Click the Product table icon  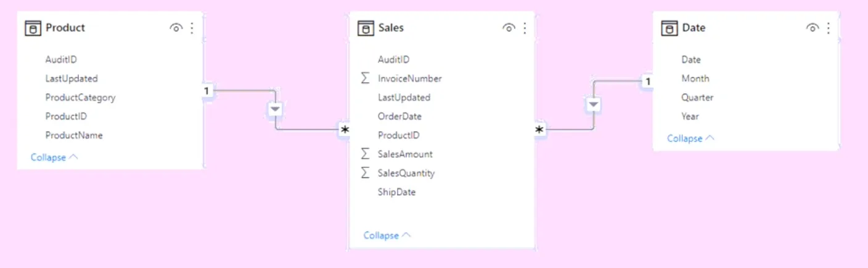(x=33, y=28)
